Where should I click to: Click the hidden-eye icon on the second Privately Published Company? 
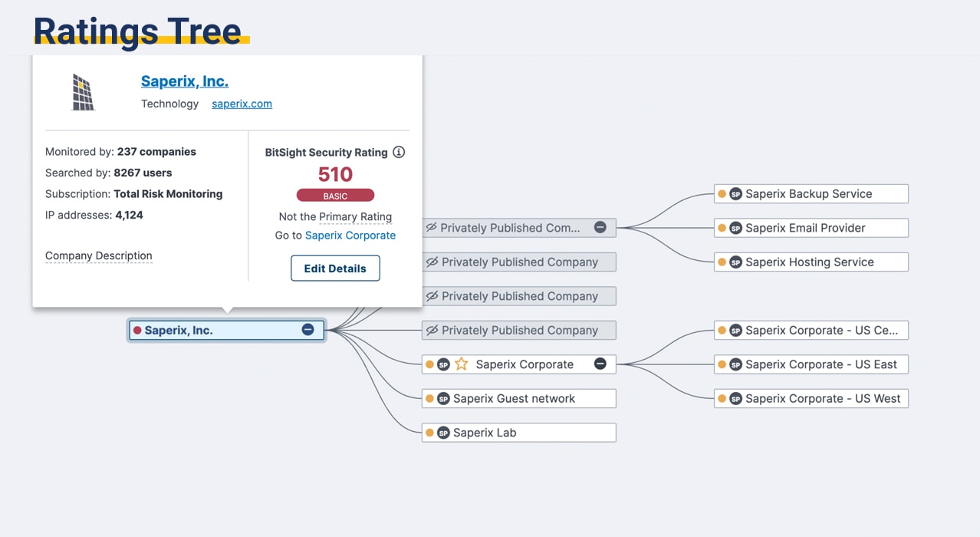tap(432, 262)
